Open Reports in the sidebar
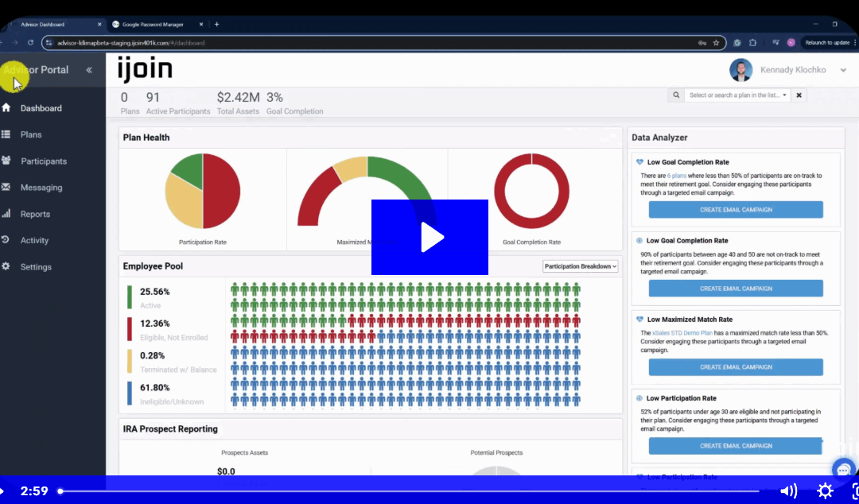This screenshot has width=859, height=504. [35, 214]
